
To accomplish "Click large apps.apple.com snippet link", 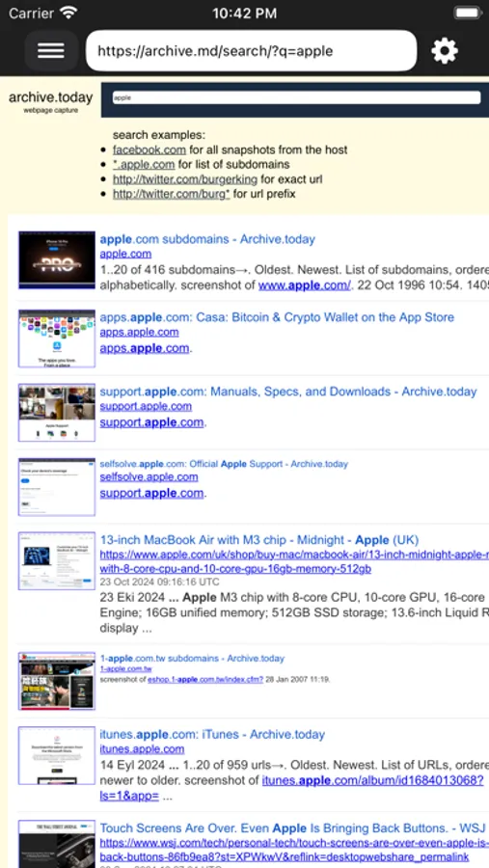I will (x=145, y=348).
